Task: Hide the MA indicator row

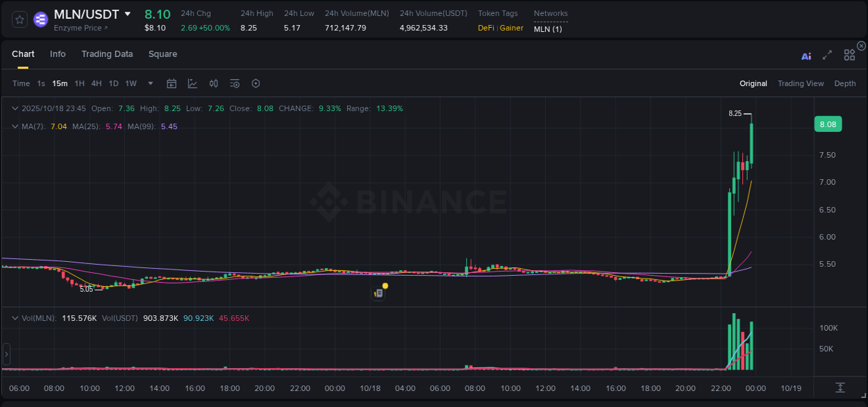Action: (x=15, y=126)
